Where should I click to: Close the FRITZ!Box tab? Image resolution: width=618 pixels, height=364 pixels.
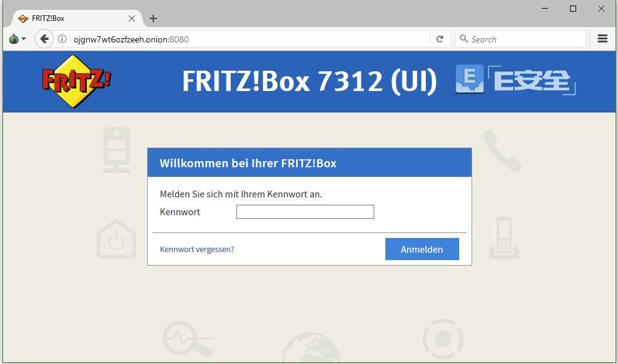pyautogui.click(x=132, y=18)
